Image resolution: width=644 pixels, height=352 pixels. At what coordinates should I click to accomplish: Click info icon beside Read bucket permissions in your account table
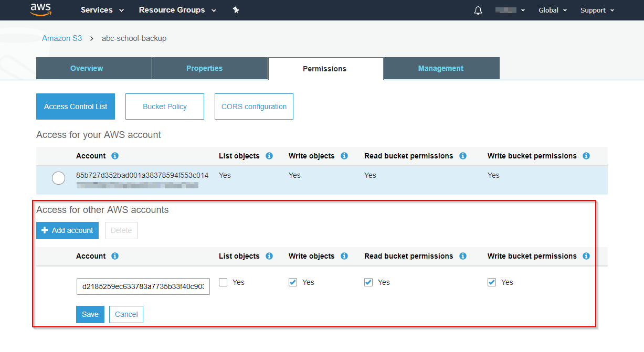(463, 156)
